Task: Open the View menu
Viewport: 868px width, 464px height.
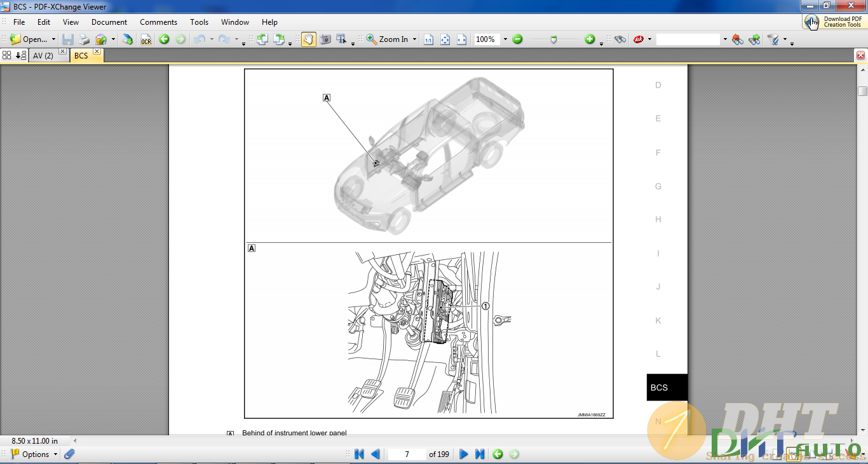Action: (71, 22)
